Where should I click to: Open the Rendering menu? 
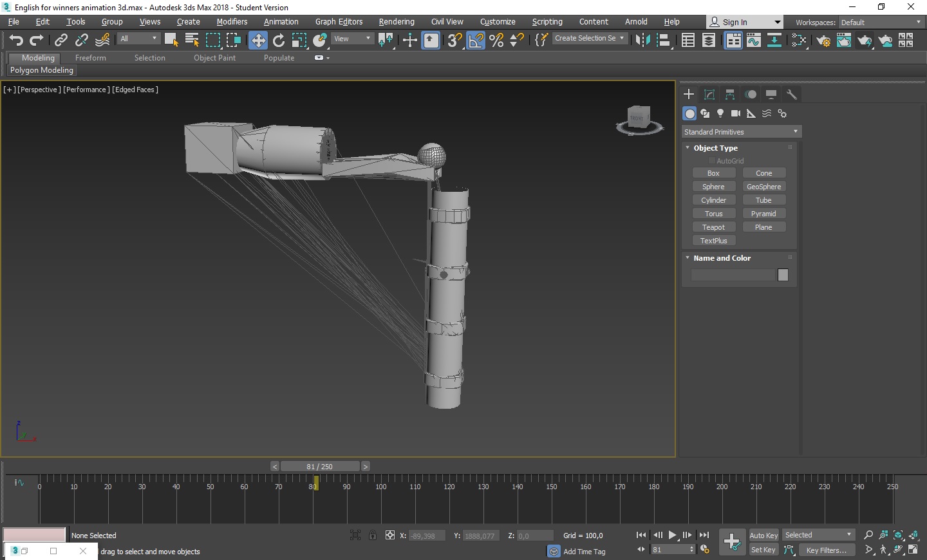pyautogui.click(x=397, y=22)
